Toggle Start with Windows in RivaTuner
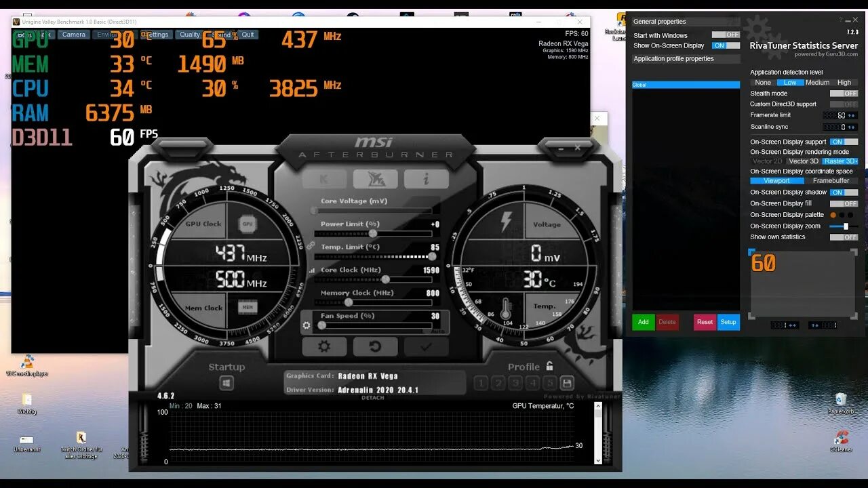868x488 pixels. tap(726, 35)
